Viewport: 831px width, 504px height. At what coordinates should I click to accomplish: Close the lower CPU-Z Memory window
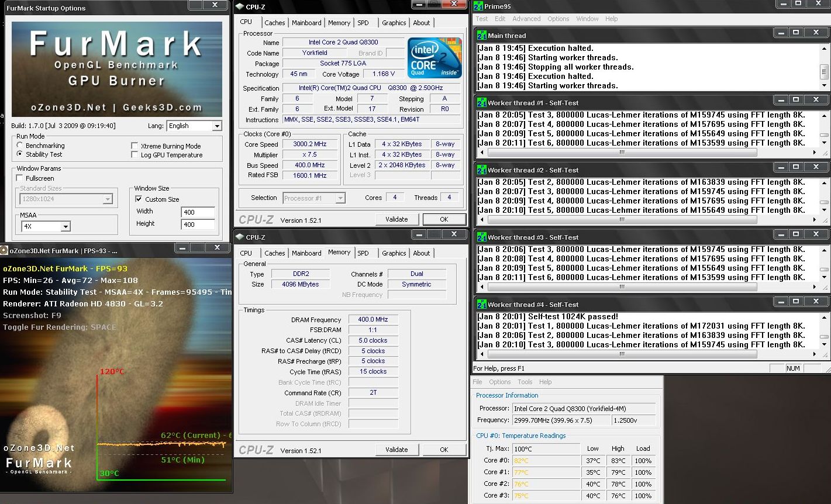[x=454, y=234]
